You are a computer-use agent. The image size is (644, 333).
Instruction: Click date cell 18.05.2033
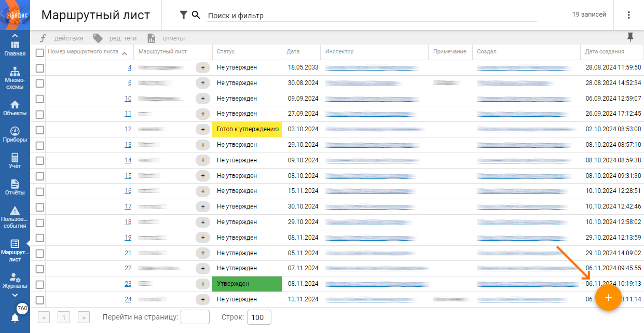303,67
